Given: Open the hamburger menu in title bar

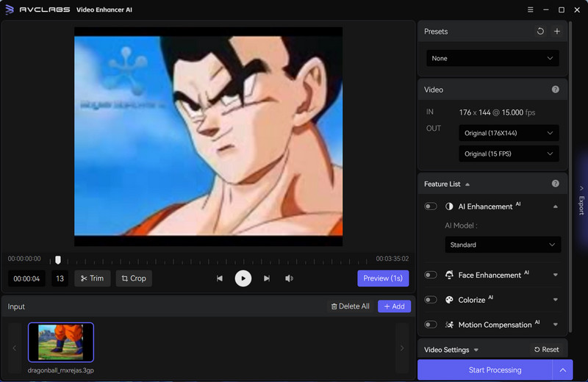Looking at the screenshot, I should coord(530,10).
